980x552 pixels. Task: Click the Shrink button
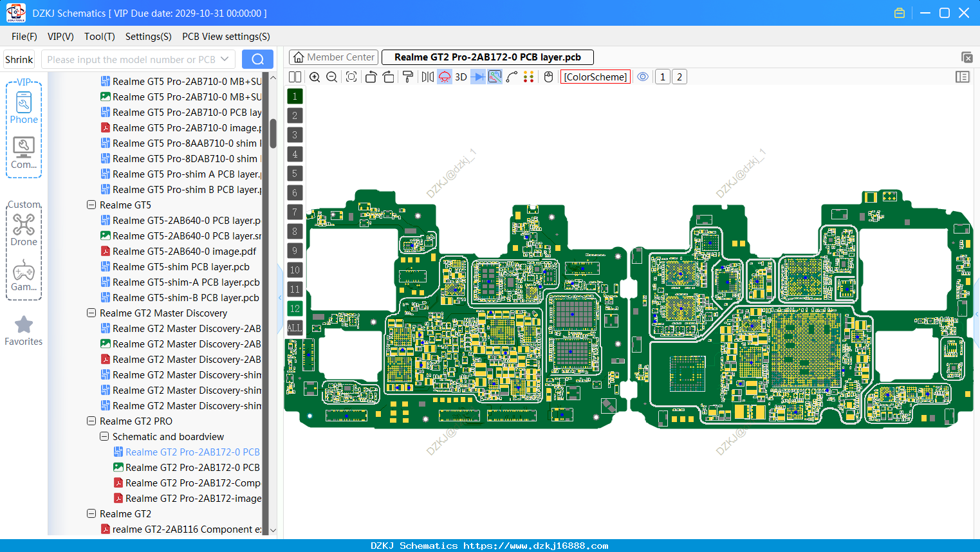19,60
